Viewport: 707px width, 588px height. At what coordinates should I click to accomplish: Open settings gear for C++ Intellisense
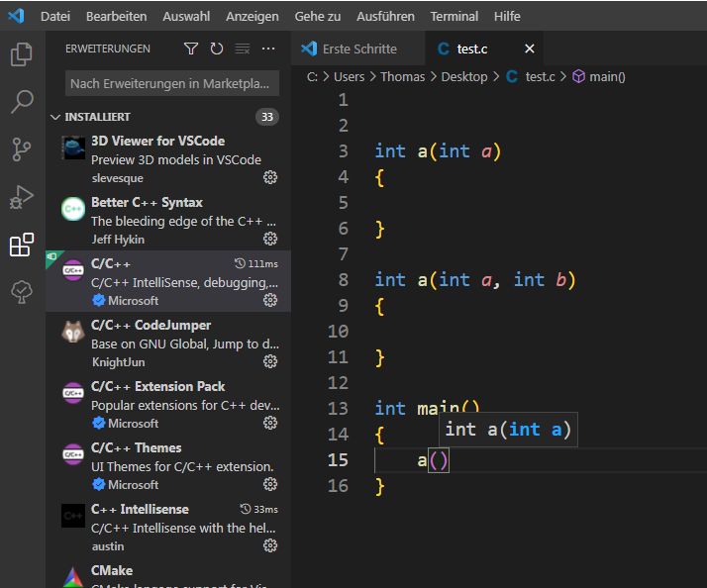[x=270, y=545]
